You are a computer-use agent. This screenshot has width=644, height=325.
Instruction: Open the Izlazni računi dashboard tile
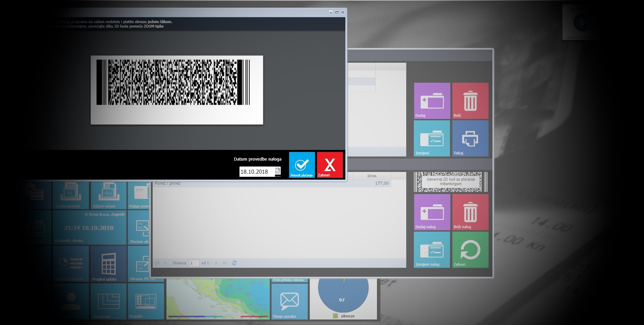tap(108, 195)
